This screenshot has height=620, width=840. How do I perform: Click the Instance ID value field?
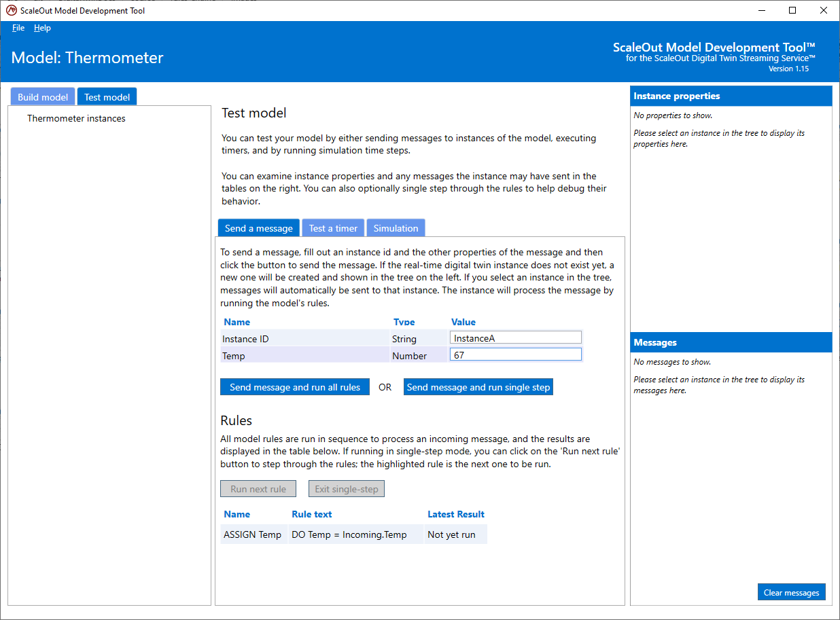[516, 338]
